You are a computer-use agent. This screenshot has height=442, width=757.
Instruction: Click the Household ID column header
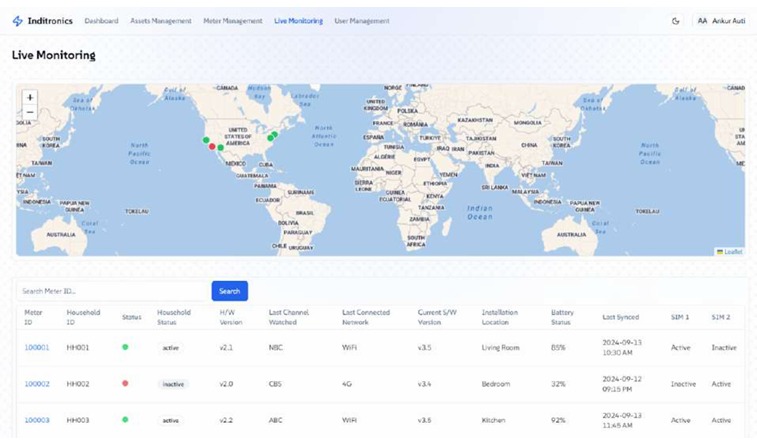(83, 317)
